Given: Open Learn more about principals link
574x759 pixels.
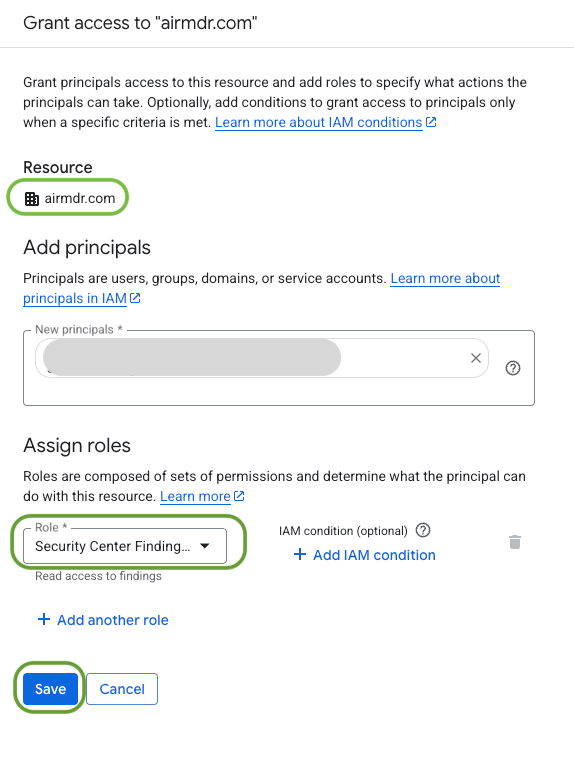Looking at the screenshot, I should (x=261, y=288).
